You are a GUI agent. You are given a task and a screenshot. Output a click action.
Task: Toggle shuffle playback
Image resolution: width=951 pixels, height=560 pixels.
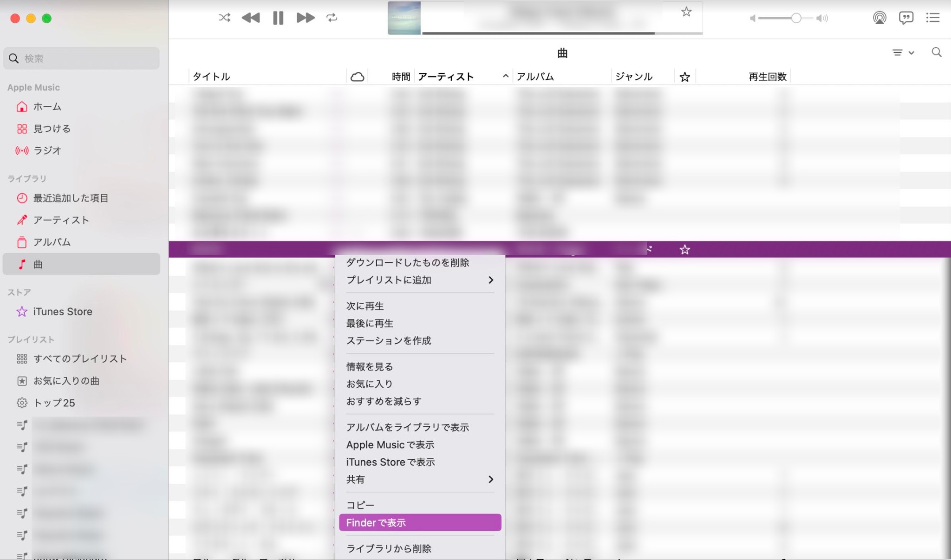[224, 18]
